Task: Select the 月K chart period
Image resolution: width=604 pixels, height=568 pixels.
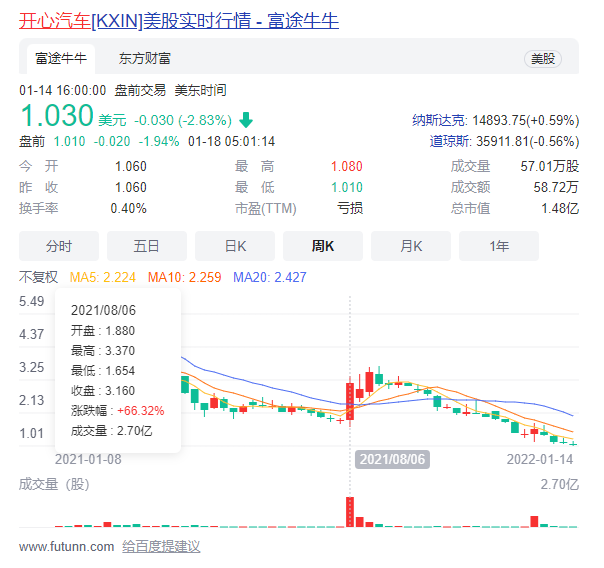Action: tap(411, 246)
